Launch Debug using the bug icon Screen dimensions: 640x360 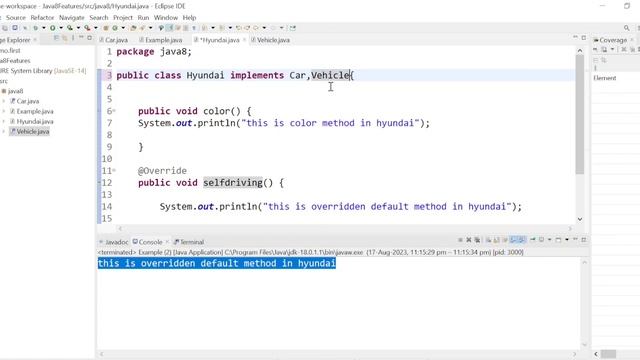[36, 28]
